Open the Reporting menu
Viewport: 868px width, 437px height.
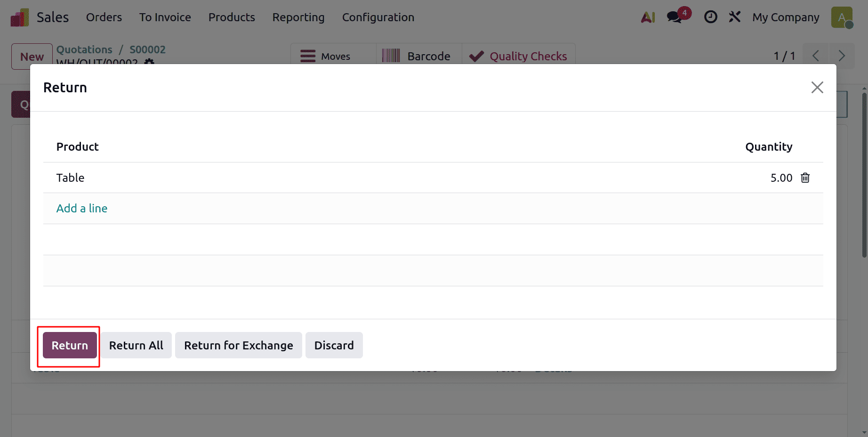298,17
